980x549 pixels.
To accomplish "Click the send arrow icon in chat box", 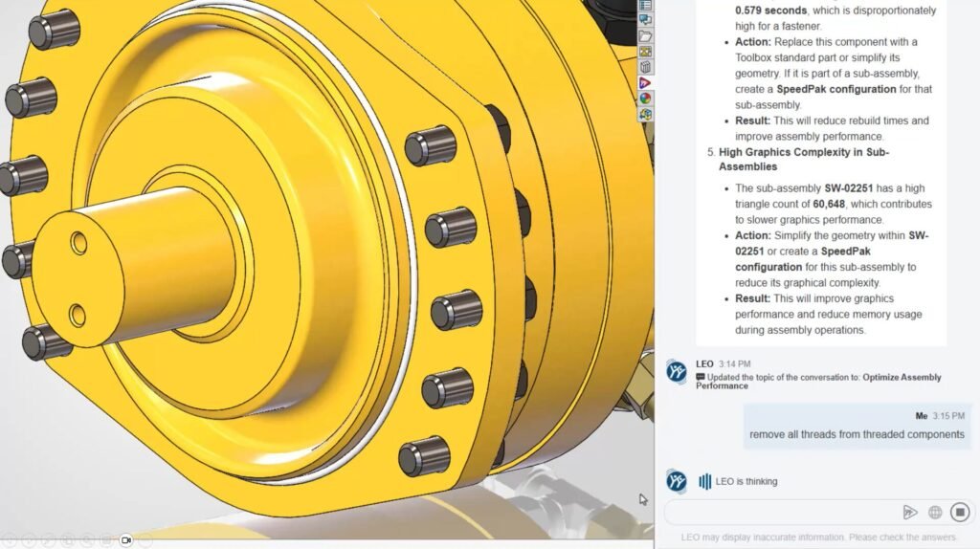I will (910, 513).
